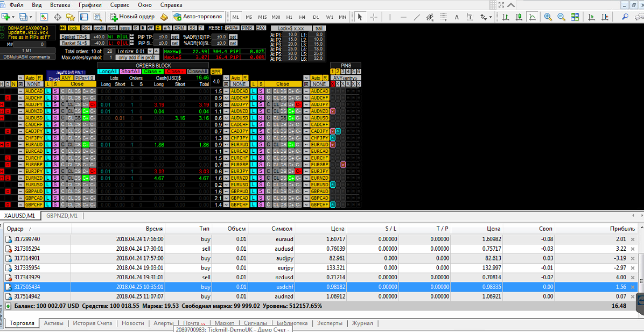Screen dimensions: 644x332
Task: Toggle chart auto-scroll icon
Action: [x=591, y=17]
